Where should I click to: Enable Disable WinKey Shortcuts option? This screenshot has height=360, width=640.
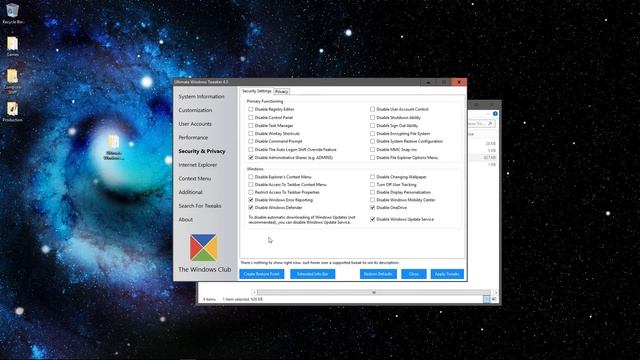click(x=251, y=133)
